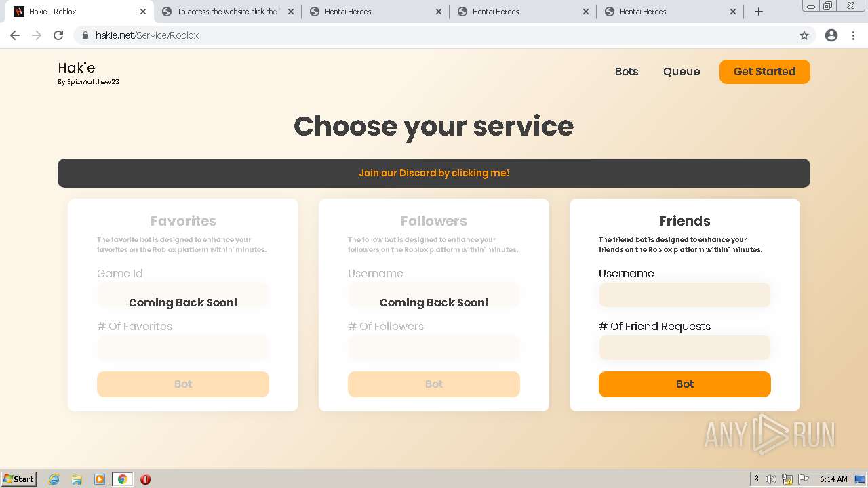This screenshot has height=488, width=868.
Task: Go back with the browser back arrow
Action: click(15, 35)
